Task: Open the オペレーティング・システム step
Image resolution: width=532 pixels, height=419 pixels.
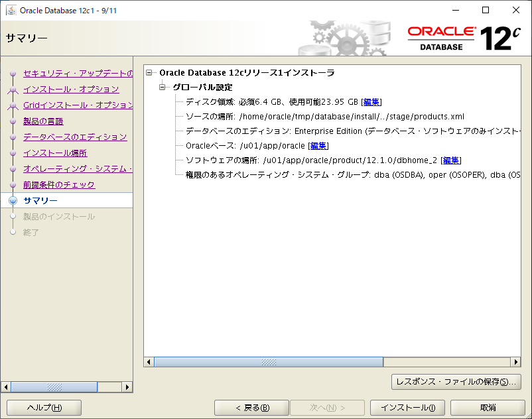Action: (x=78, y=169)
